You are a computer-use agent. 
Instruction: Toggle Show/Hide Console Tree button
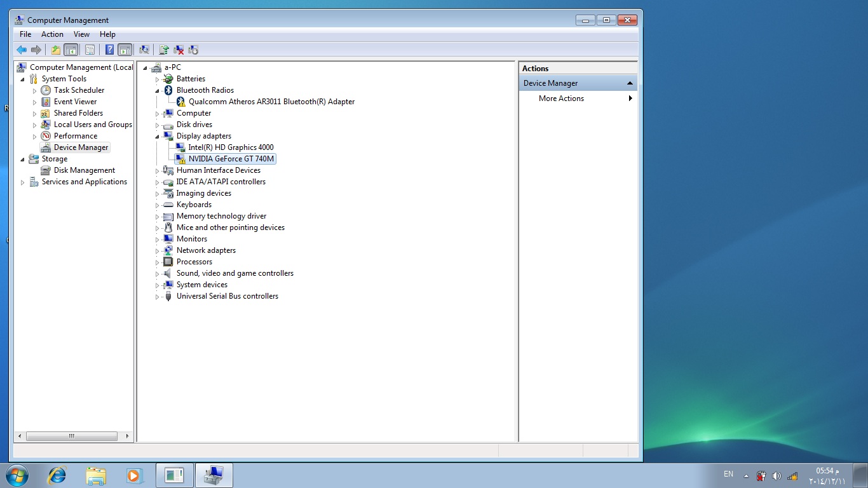71,50
